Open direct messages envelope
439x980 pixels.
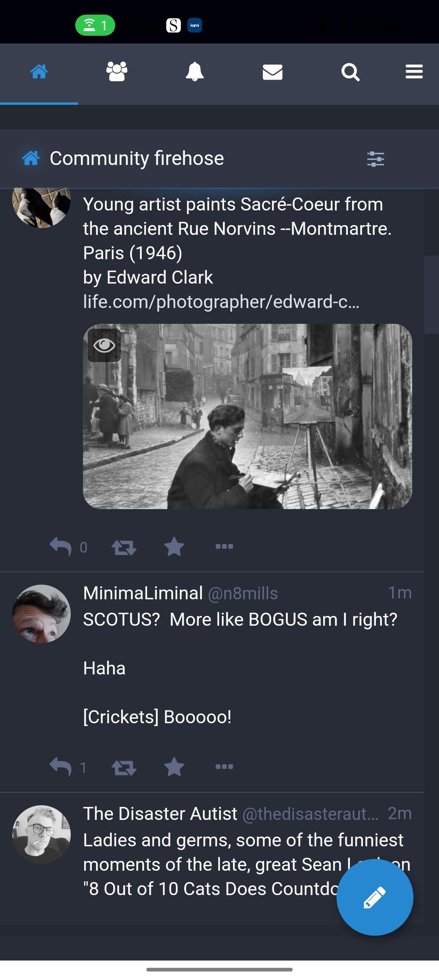click(272, 72)
